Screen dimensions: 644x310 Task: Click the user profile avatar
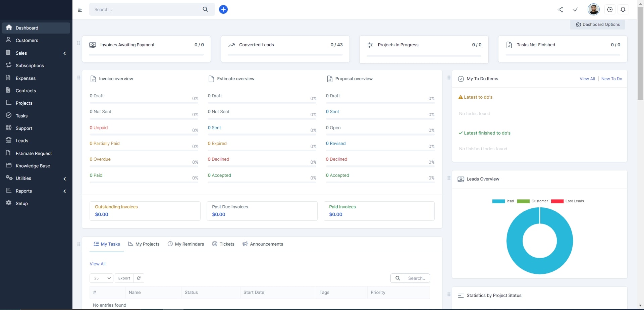click(593, 9)
